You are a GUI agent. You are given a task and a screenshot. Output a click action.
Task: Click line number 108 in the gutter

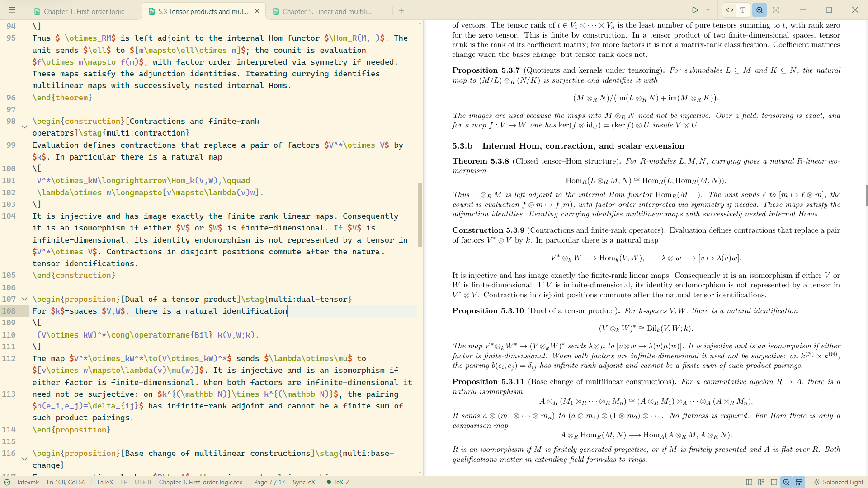point(9,311)
